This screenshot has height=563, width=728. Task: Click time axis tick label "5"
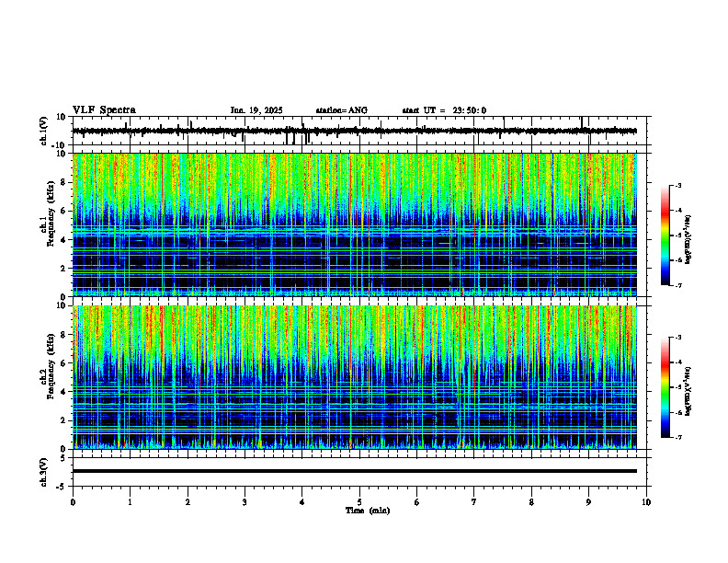359,502
